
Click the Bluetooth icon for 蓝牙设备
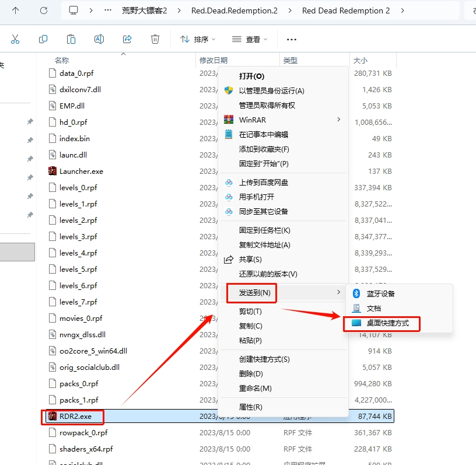click(357, 292)
